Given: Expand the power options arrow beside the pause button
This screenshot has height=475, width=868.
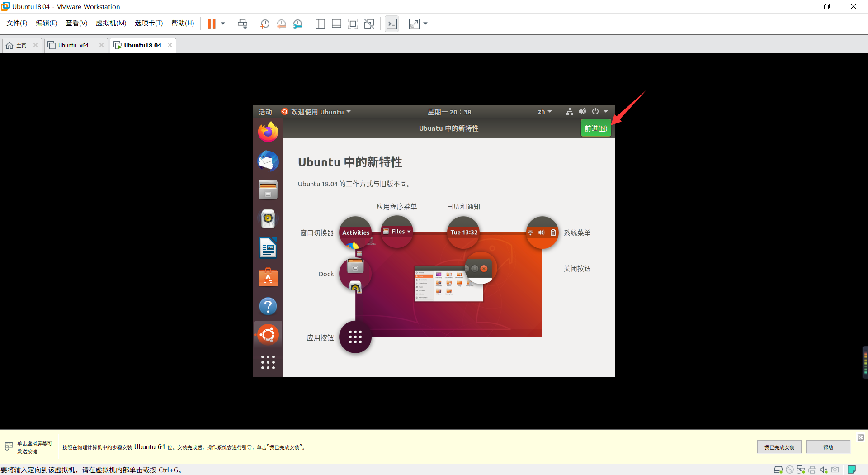Looking at the screenshot, I should [223, 24].
